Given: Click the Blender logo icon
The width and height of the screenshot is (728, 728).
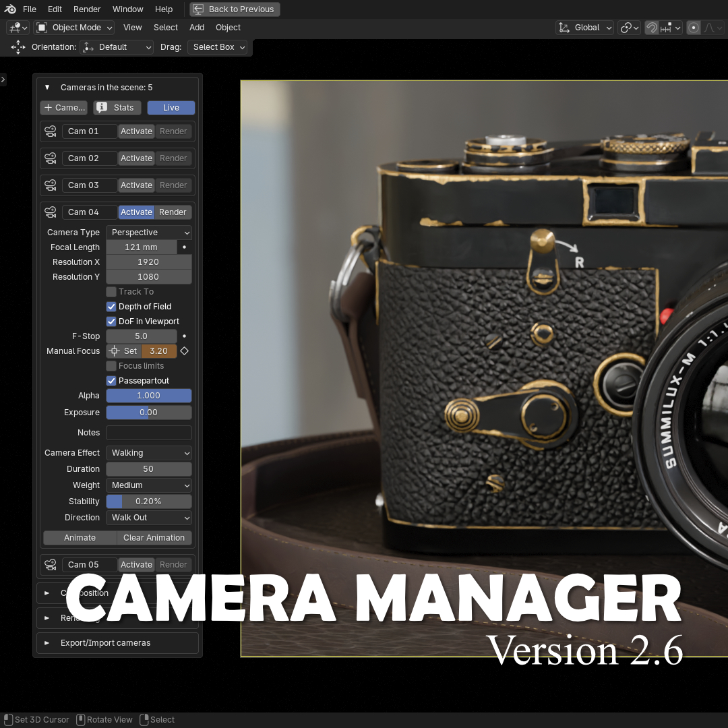Looking at the screenshot, I should tap(10, 9).
